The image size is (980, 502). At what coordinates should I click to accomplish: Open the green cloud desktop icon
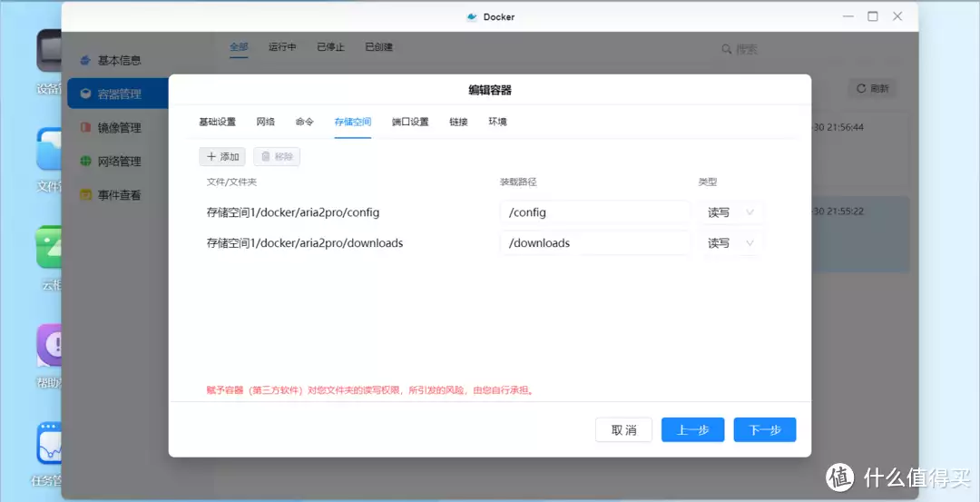click(49, 246)
